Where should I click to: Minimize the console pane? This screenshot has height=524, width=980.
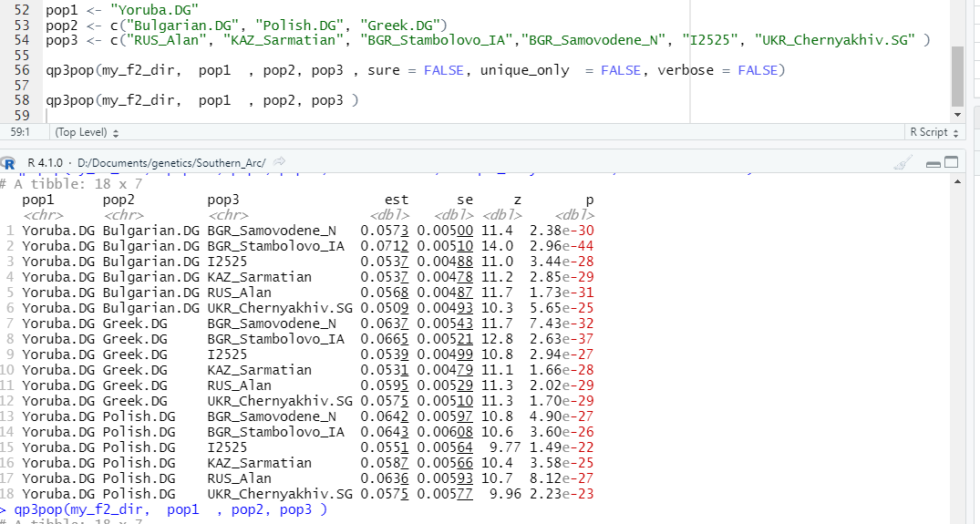click(933, 163)
